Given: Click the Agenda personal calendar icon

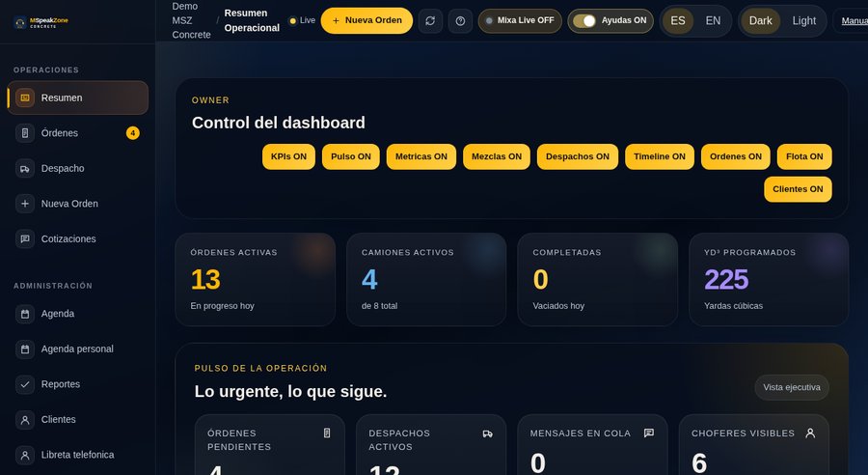Looking at the screenshot, I should tap(25, 349).
